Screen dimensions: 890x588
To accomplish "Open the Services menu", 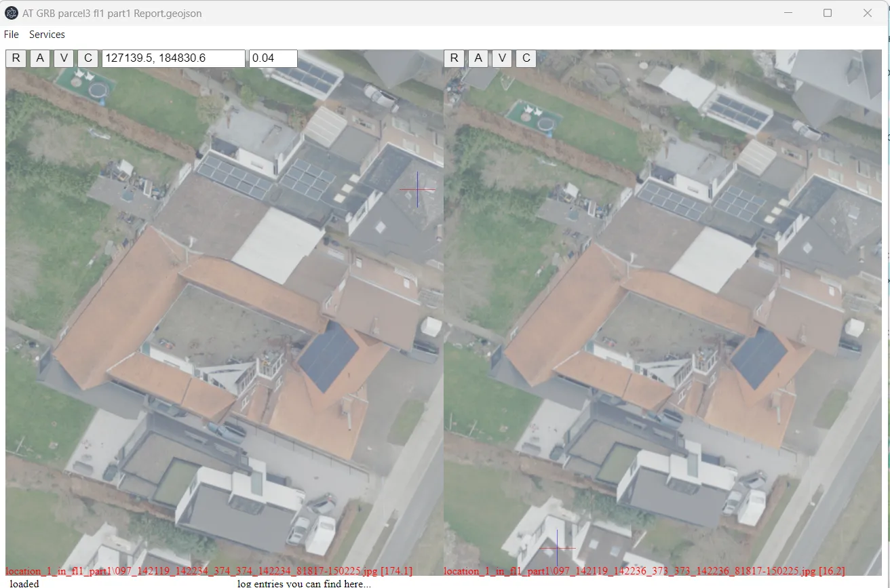I will [x=47, y=35].
